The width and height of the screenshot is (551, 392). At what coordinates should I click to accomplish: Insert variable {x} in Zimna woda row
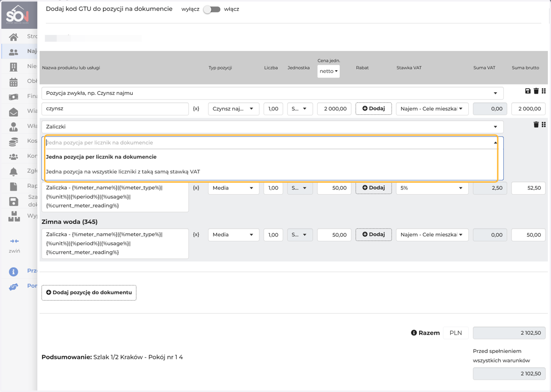point(196,235)
